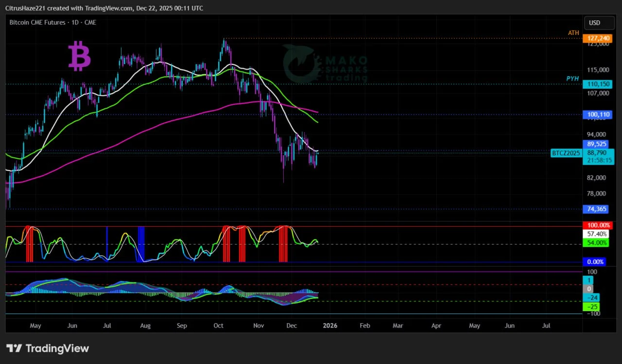Click the 89,525 price level label
This screenshot has width=622, height=364.
click(x=596, y=144)
